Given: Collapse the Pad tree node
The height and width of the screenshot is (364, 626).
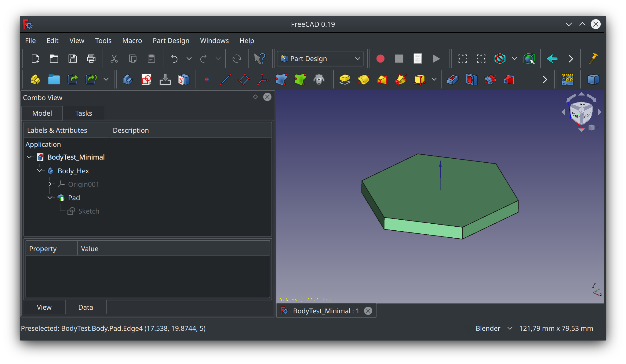Looking at the screenshot, I should (50, 198).
